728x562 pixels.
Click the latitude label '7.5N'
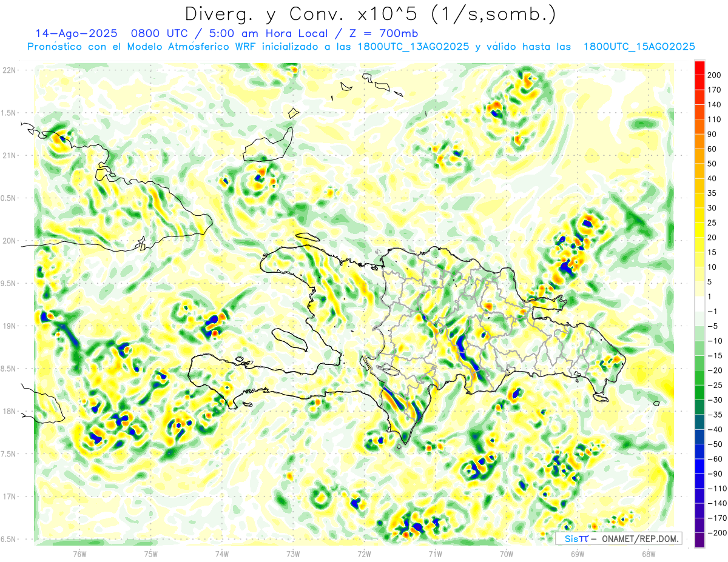(8, 454)
